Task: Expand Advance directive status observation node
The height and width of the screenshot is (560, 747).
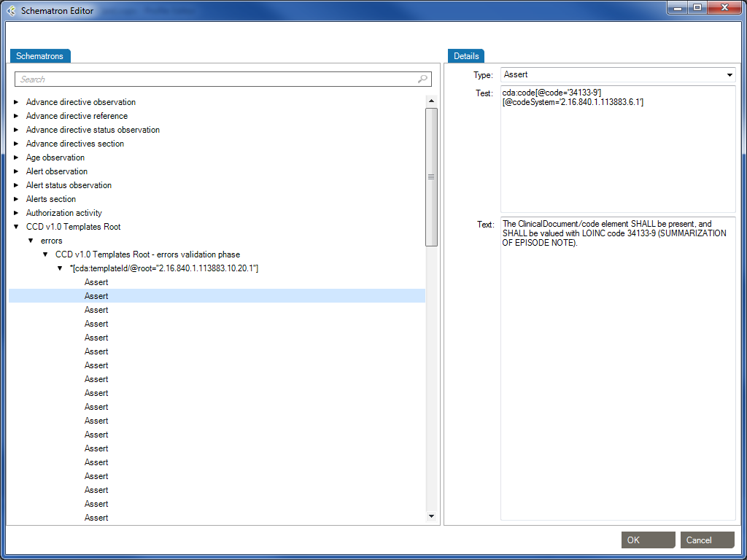Action: 16,130
